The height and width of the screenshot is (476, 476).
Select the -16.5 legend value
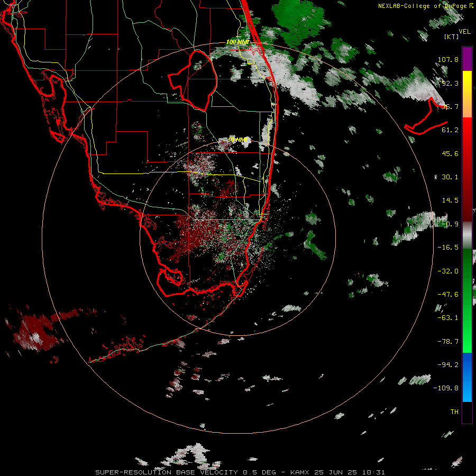coord(448,248)
